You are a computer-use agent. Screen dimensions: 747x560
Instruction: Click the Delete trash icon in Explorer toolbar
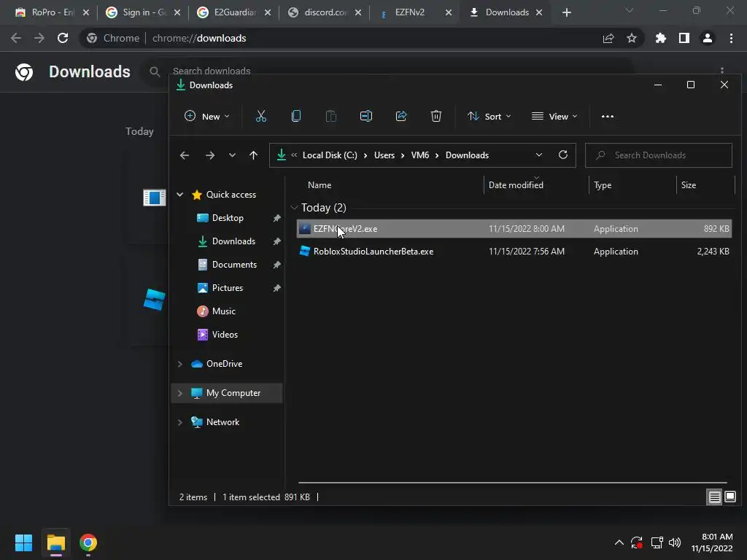(x=436, y=116)
